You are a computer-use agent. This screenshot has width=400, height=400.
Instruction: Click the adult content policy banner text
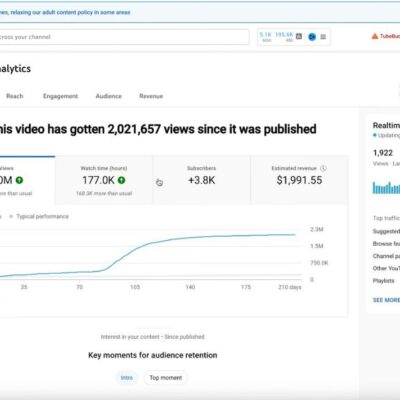[65, 12]
